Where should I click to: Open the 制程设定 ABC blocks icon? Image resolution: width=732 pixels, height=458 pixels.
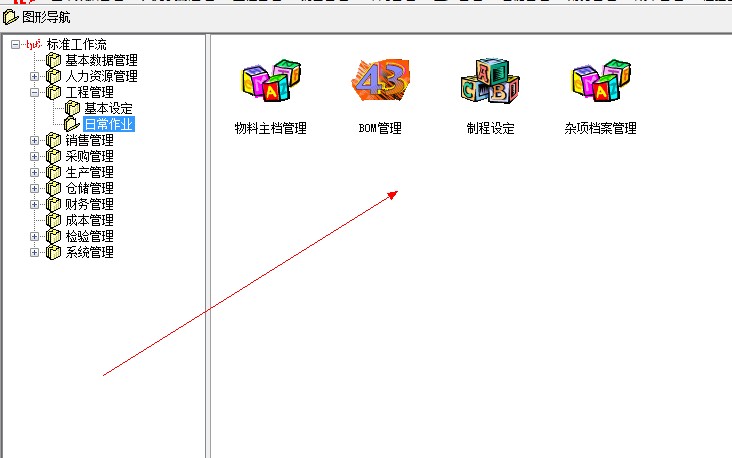point(490,80)
